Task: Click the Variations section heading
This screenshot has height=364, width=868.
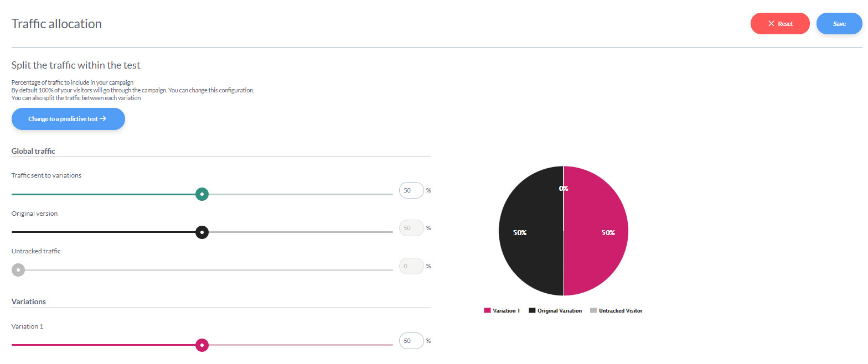Action: (29, 301)
